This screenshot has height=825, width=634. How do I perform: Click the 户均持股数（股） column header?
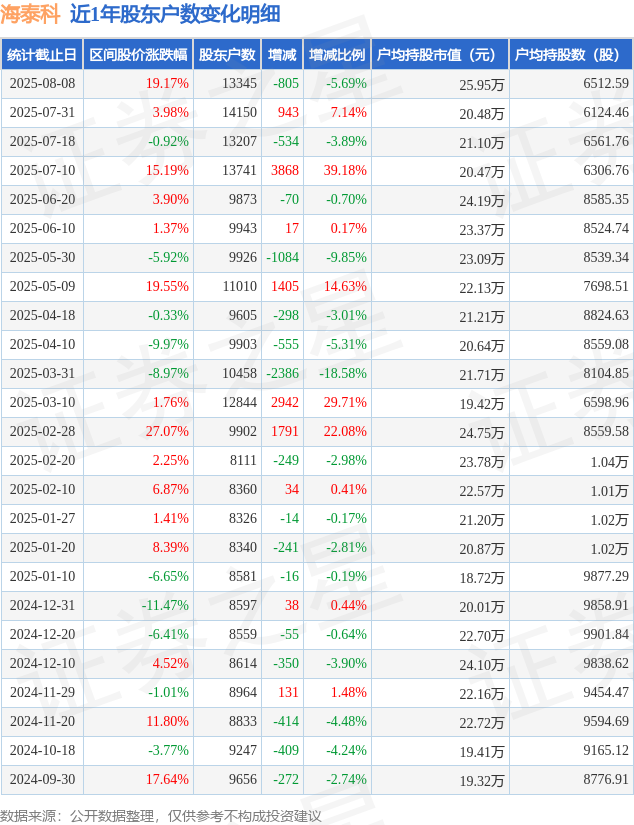[571, 55]
